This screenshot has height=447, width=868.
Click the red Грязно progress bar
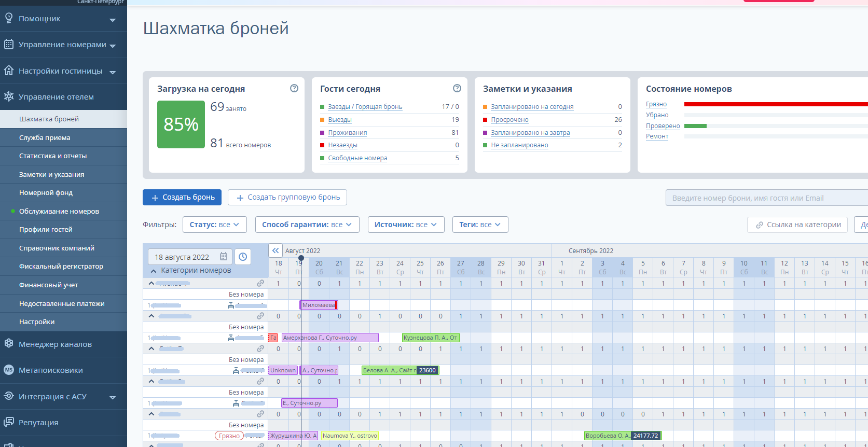pyautogui.click(x=776, y=104)
